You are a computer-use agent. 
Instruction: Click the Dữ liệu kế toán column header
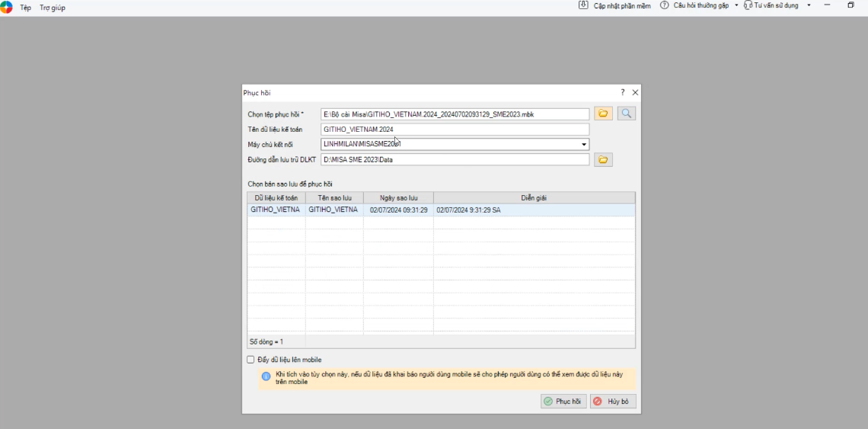(x=276, y=198)
